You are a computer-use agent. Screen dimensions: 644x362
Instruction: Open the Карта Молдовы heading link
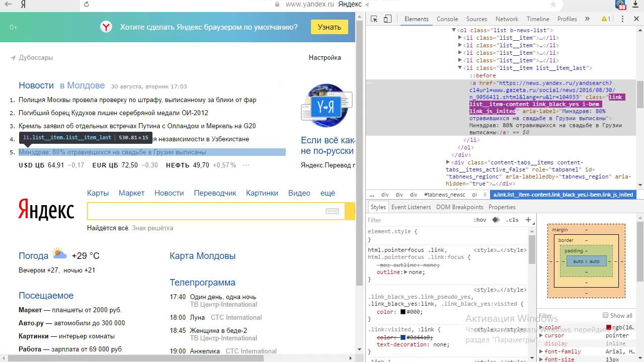(203, 256)
